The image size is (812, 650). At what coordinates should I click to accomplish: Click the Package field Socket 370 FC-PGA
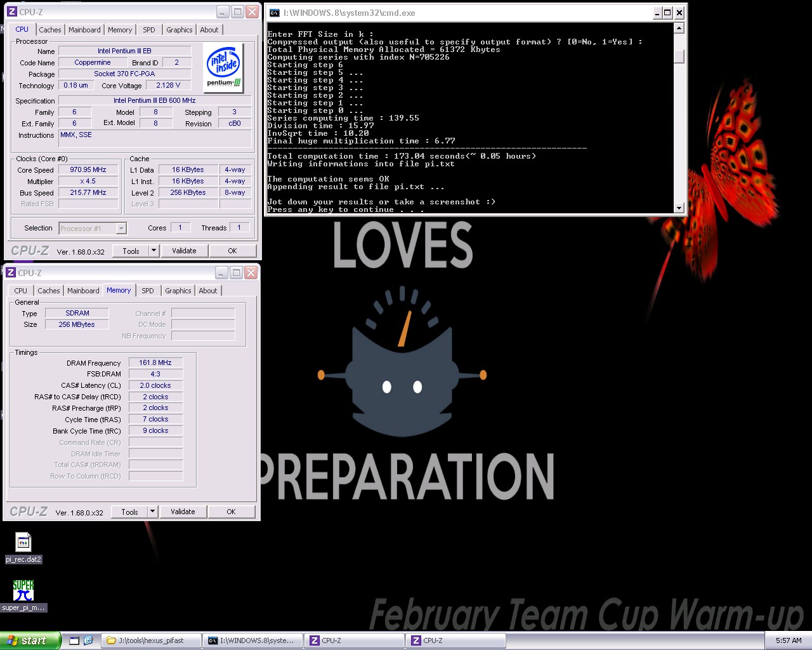pyautogui.click(x=124, y=74)
